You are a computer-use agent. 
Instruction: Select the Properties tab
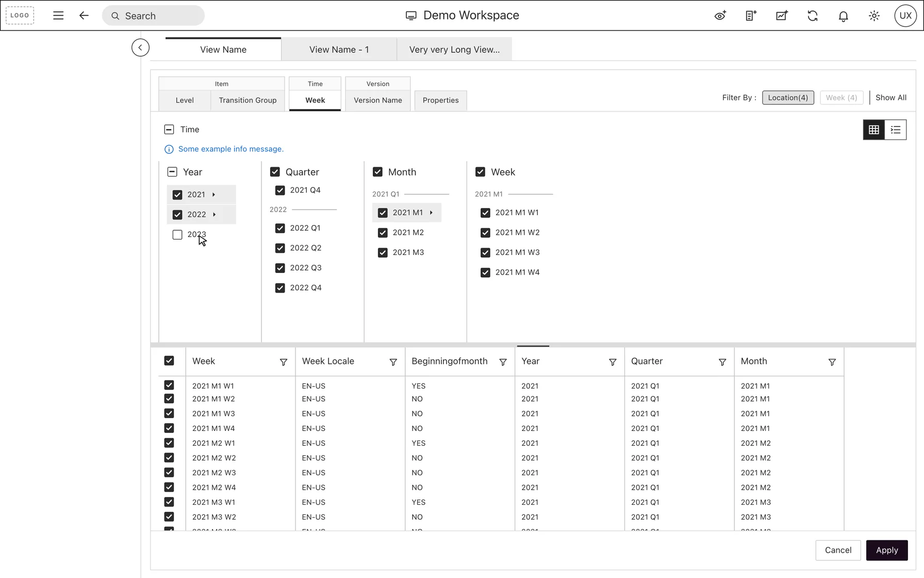point(440,100)
